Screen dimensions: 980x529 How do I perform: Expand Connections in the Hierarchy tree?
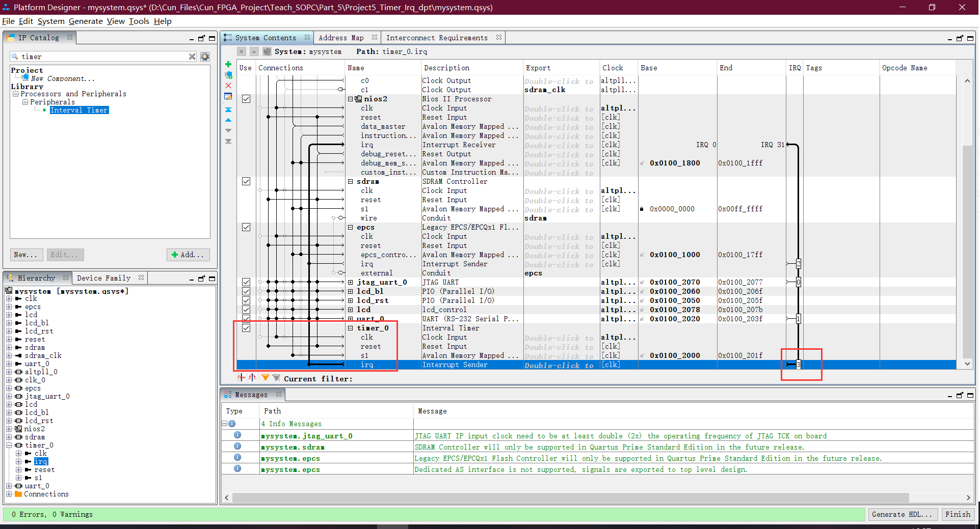(9, 494)
